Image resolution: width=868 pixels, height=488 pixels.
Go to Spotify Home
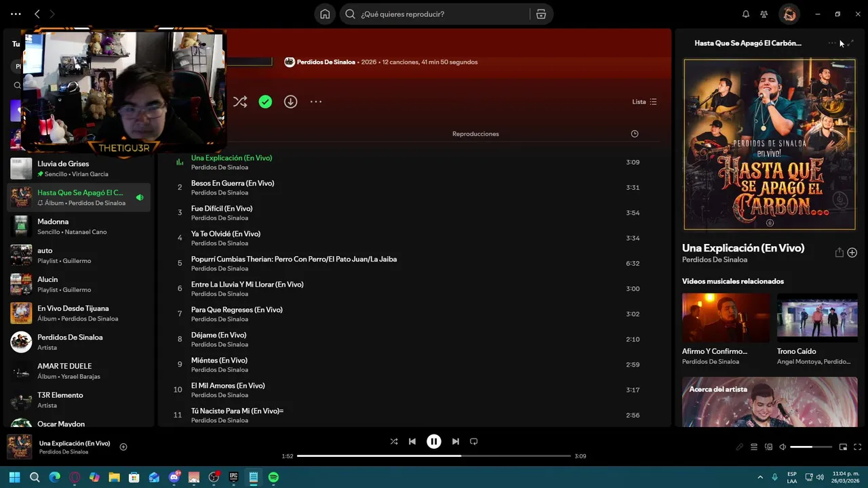[x=325, y=14]
